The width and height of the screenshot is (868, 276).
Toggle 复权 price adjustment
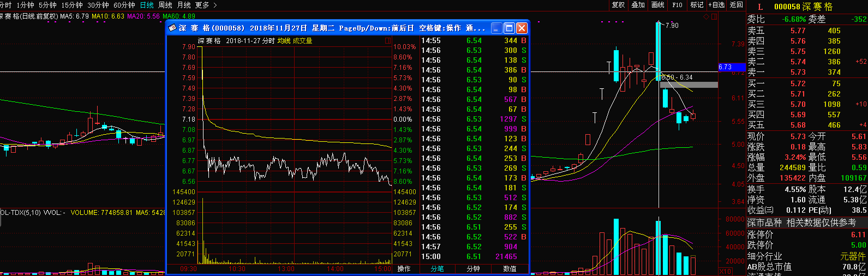pos(618,5)
